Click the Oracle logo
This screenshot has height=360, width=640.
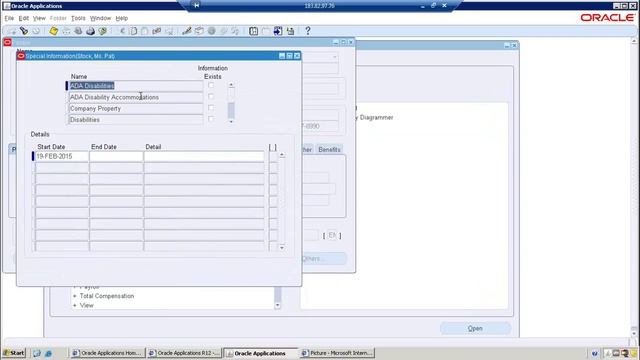[607, 18]
